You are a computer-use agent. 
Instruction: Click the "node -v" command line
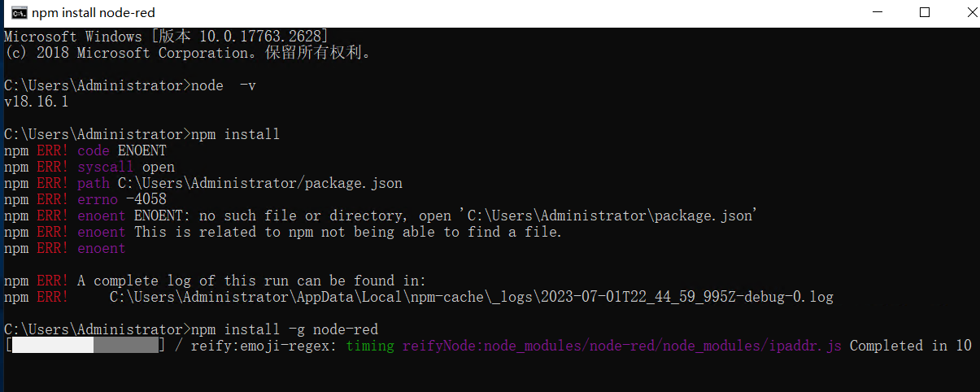point(130,85)
